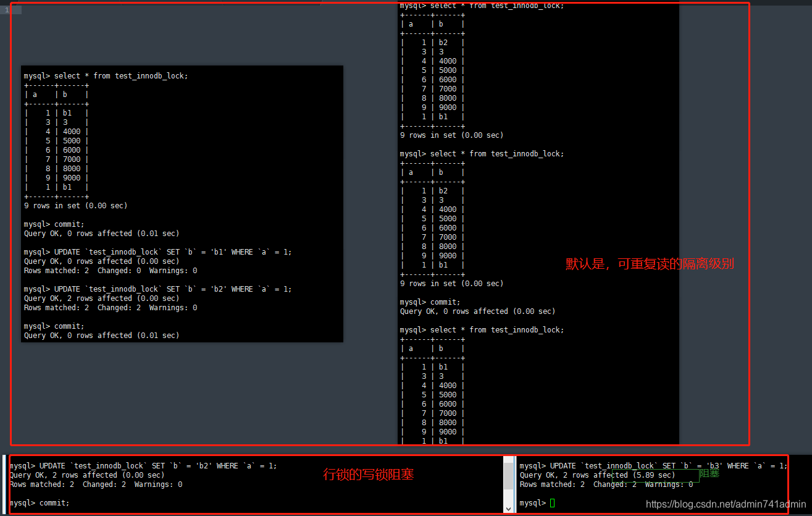Click the "9 | 9000" row in left terminal
Image resolution: width=812 pixels, height=516 pixels.
(x=56, y=178)
